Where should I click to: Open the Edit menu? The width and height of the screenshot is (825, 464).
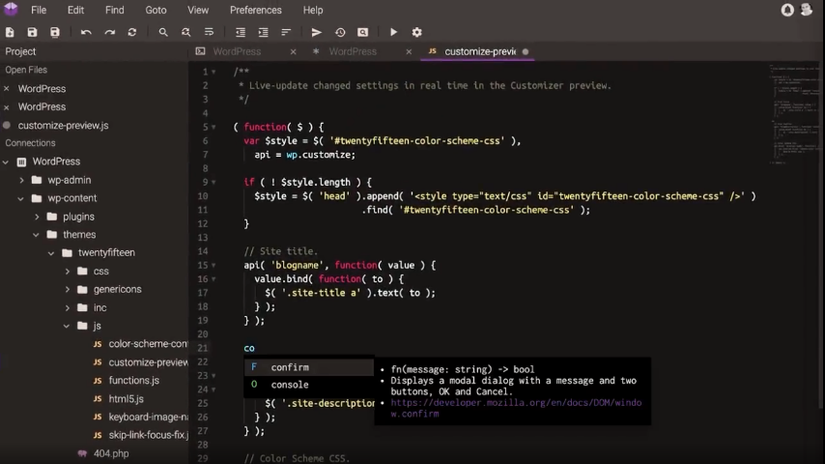75,10
